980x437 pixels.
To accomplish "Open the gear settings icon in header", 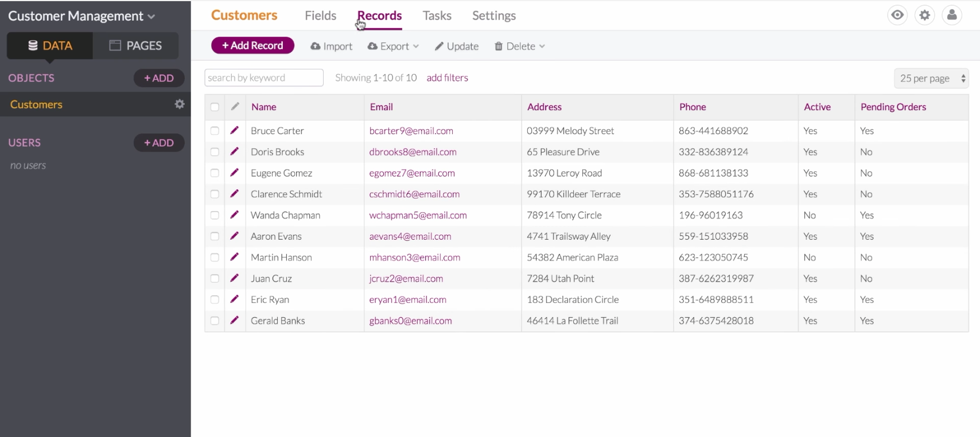I will pos(925,15).
